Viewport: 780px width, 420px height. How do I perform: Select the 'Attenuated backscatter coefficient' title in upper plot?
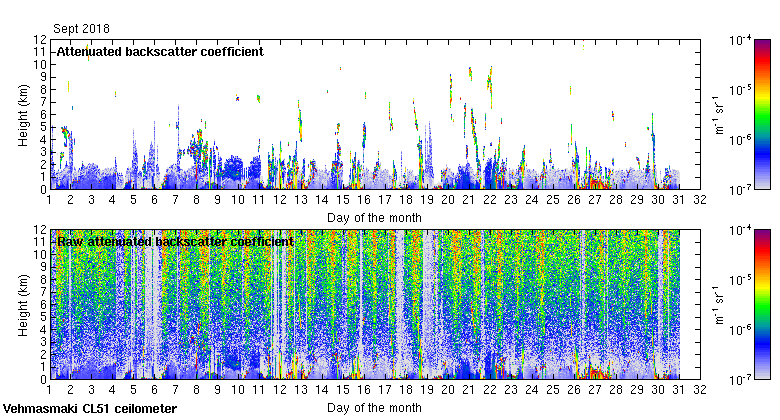pos(160,51)
